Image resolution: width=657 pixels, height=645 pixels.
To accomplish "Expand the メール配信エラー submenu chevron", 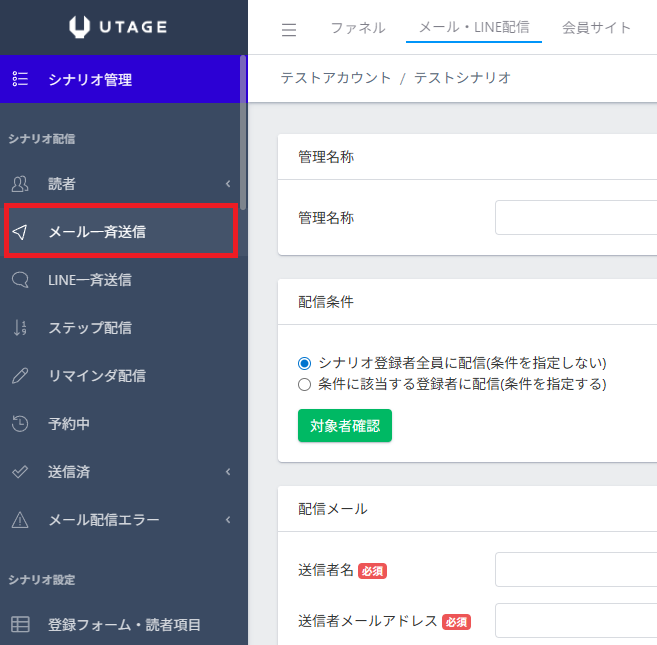I will tap(227, 520).
